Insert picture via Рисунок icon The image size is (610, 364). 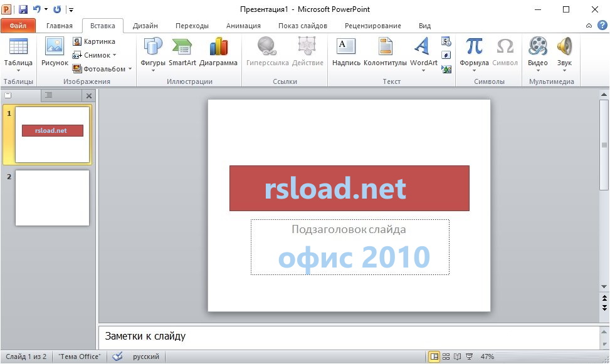click(55, 52)
